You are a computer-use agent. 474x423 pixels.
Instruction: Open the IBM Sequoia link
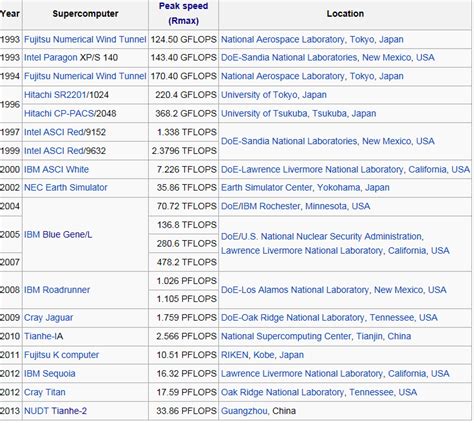coord(50,374)
